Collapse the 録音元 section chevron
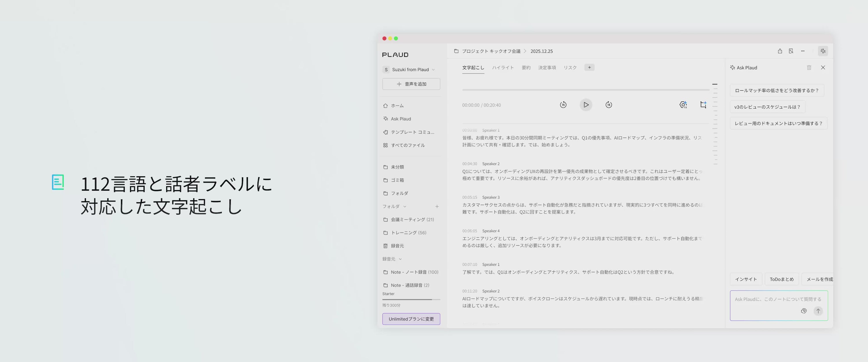Image resolution: width=868 pixels, height=362 pixels. point(400,259)
